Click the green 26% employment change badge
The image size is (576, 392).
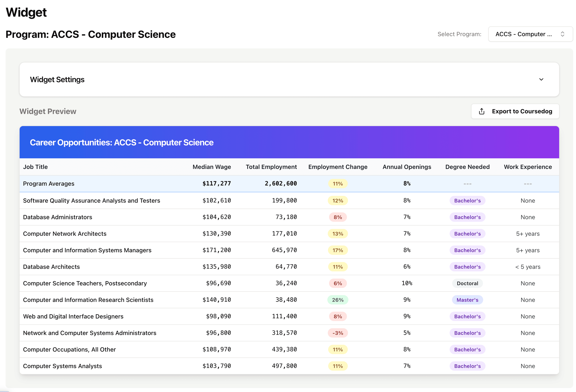(337, 300)
